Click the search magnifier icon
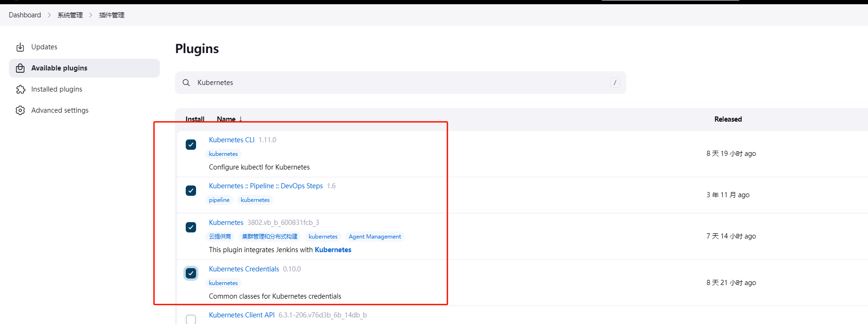868x324 pixels. coord(186,83)
